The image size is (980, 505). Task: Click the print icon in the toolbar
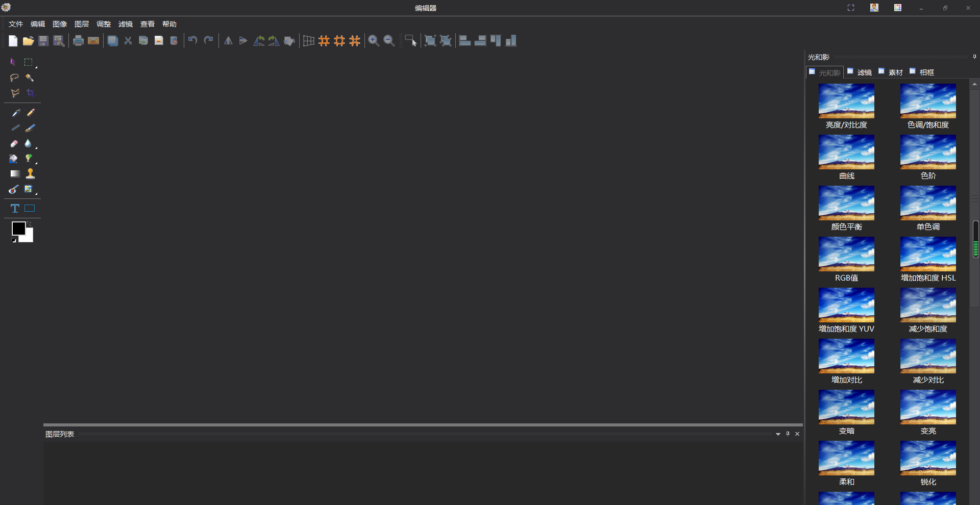[78, 41]
